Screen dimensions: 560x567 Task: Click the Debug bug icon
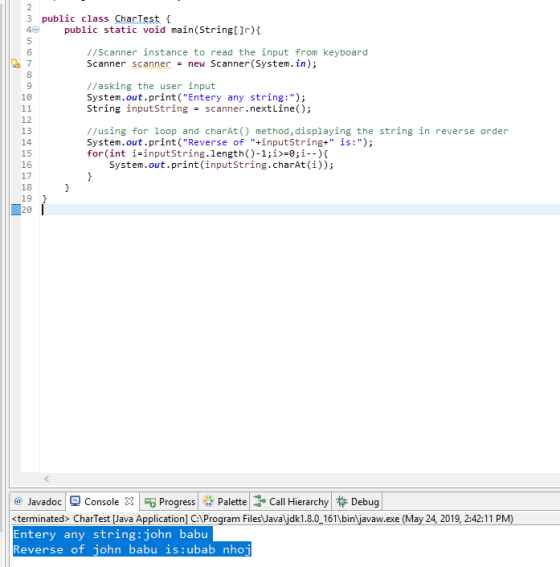tap(342, 501)
